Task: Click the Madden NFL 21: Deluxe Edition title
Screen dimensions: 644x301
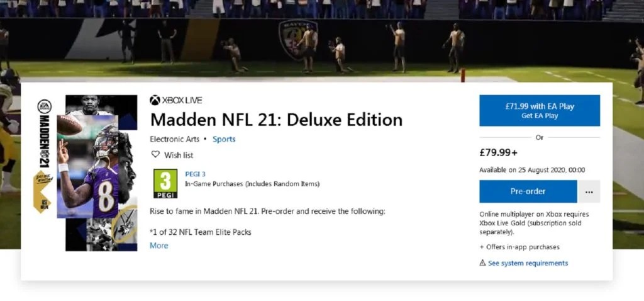Action: [277, 120]
